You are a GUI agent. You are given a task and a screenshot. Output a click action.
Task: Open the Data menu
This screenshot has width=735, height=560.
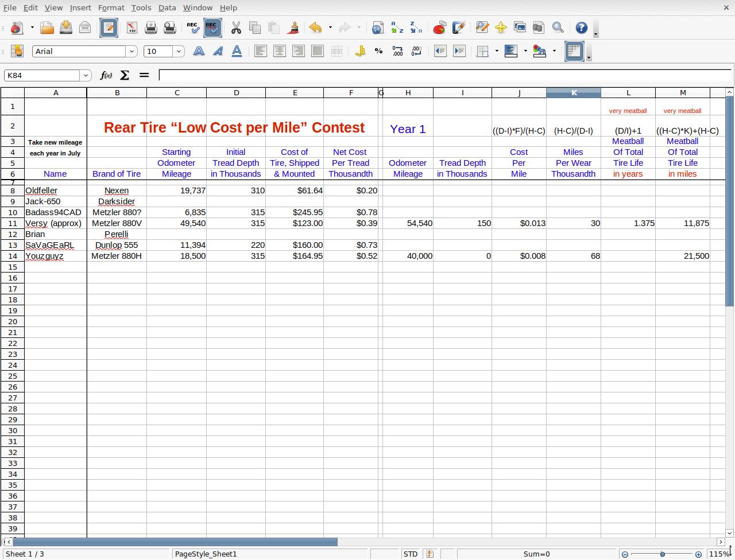pyautogui.click(x=167, y=7)
